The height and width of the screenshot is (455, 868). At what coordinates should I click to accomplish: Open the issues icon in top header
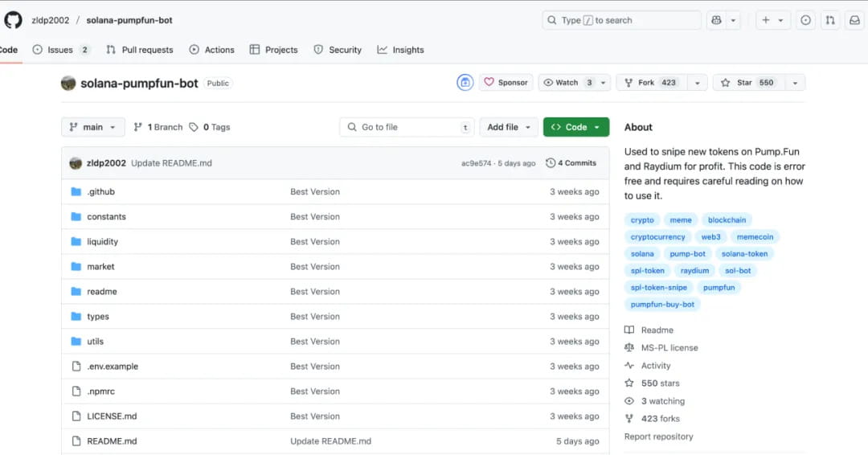(x=805, y=20)
